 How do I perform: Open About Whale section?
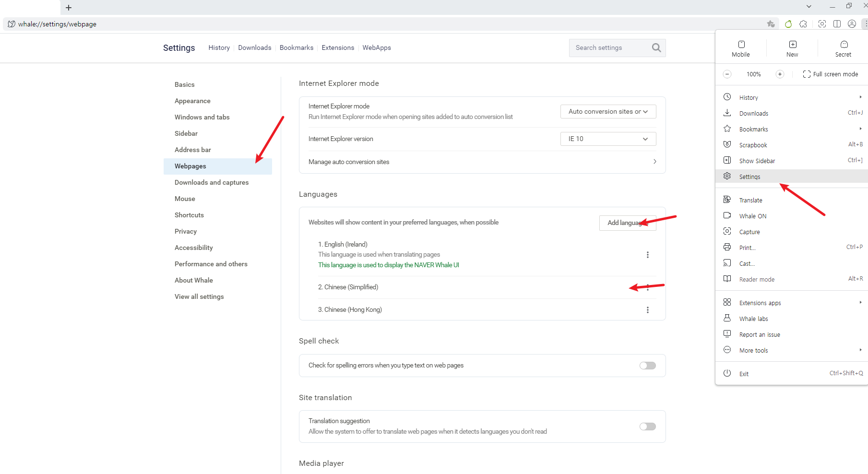194,280
